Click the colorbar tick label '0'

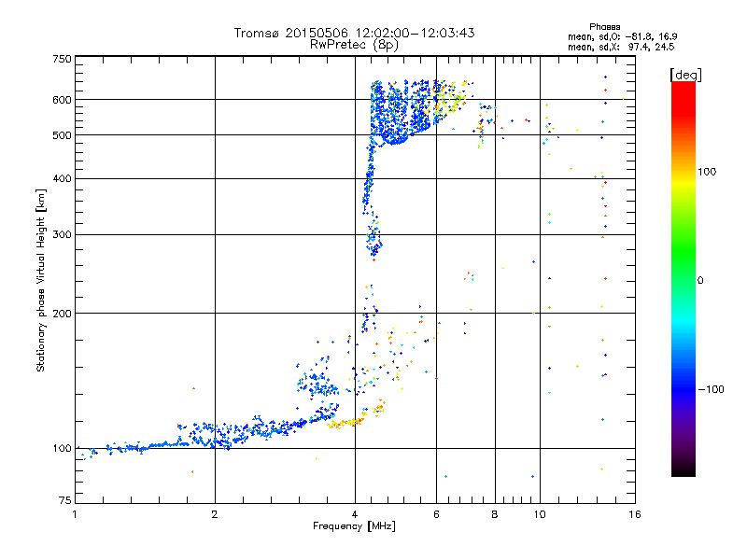700,281
